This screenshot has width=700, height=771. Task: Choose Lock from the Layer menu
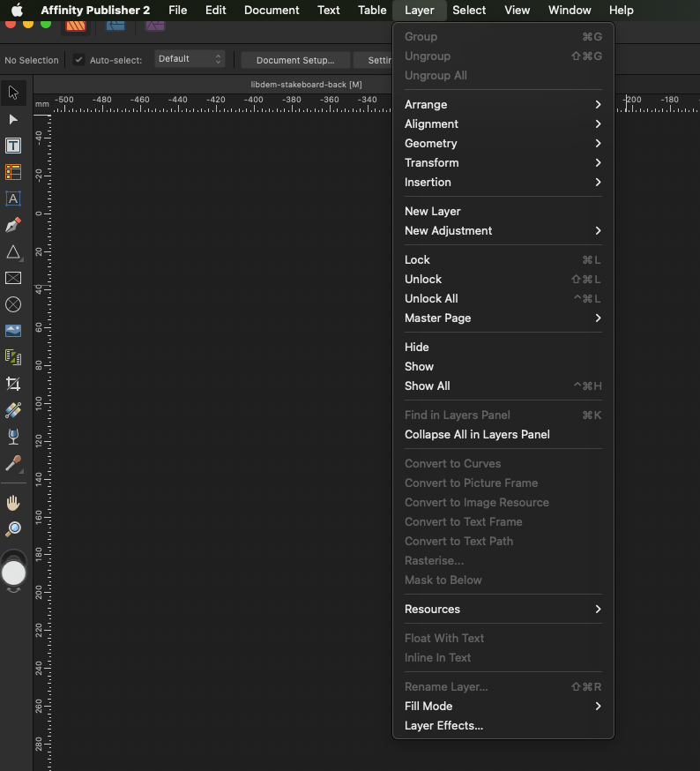503,259
